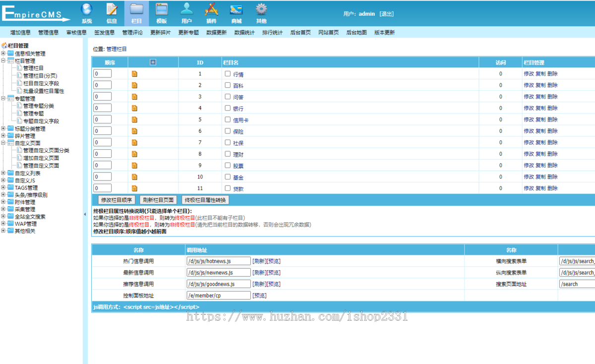Open the 插件 tools icon in top navigation
Viewport: 595px width, 364px height.
click(212, 9)
